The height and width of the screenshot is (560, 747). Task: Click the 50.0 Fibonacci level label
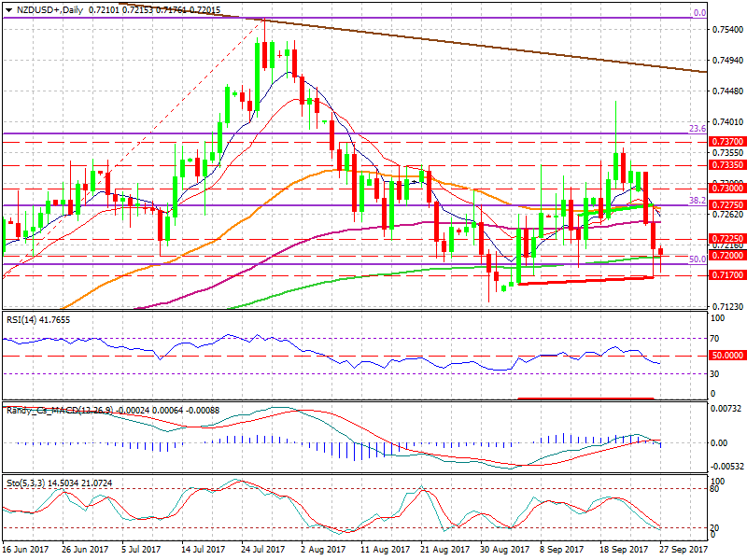(x=696, y=259)
